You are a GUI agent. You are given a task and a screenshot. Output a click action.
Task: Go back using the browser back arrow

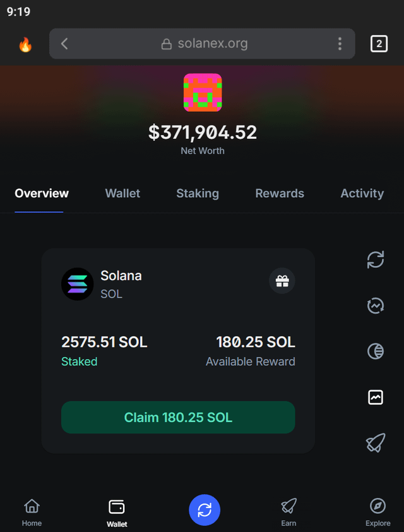click(64, 44)
